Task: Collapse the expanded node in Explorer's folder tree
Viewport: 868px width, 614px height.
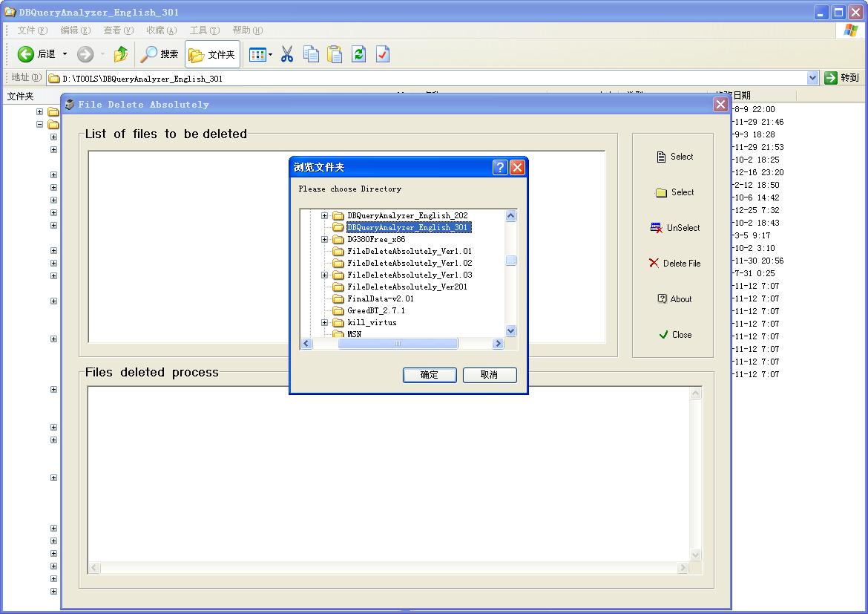Action: pos(40,124)
